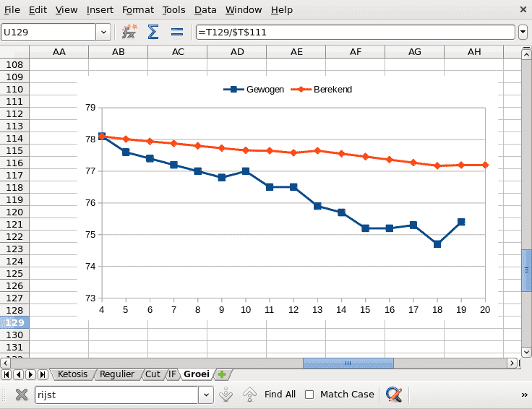Click the Find All button

click(280, 395)
